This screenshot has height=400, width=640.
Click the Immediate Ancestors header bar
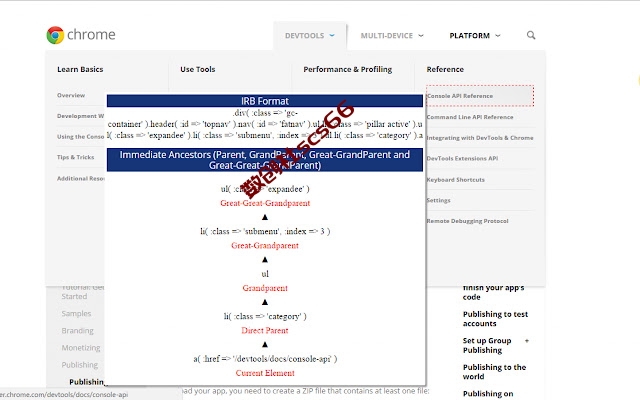264,160
